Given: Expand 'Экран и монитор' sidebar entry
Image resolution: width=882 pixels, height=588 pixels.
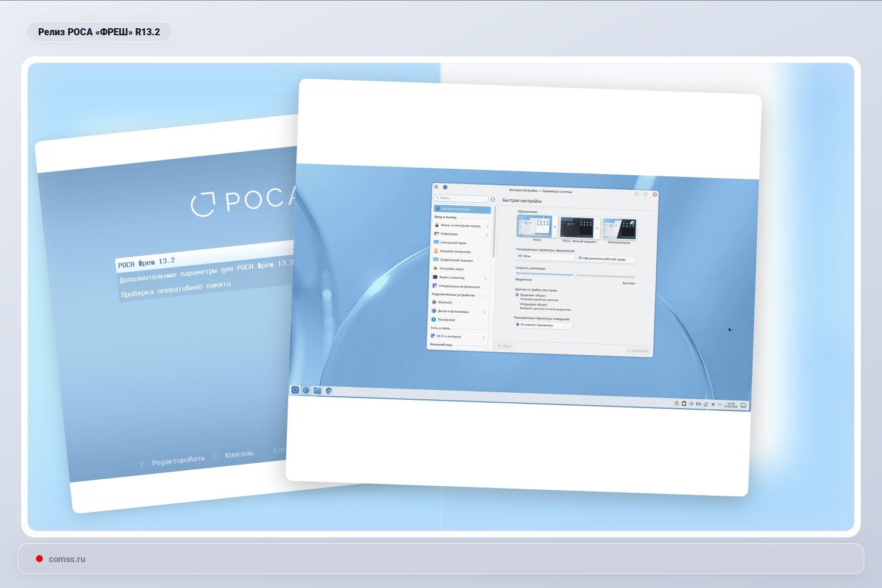Looking at the screenshot, I should (486, 278).
